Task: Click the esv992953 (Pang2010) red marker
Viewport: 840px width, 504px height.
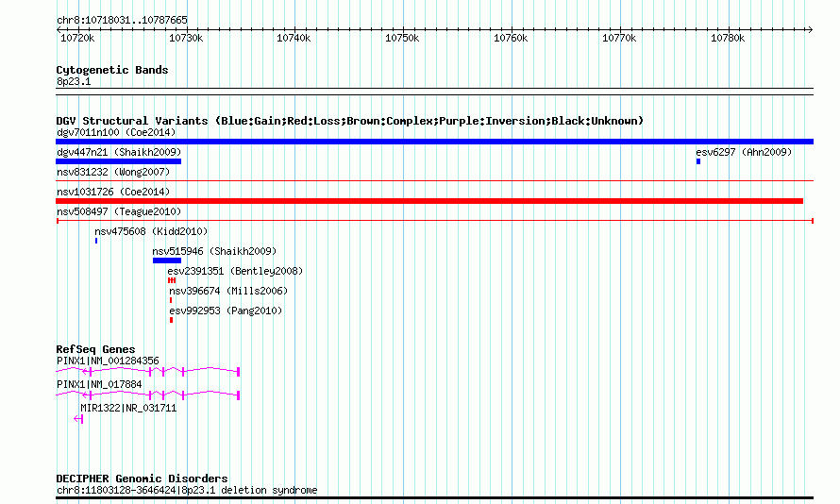Action: click(171, 320)
